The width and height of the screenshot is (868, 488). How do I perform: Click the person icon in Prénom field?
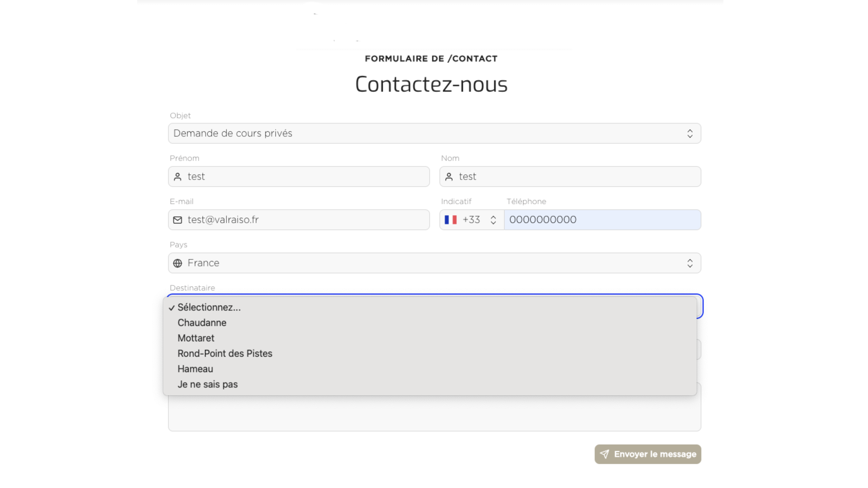pyautogui.click(x=178, y=177)
